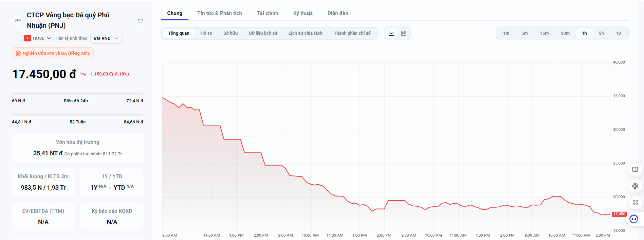Select the Sở hữu sub-tab

click(x=231, y=33)
